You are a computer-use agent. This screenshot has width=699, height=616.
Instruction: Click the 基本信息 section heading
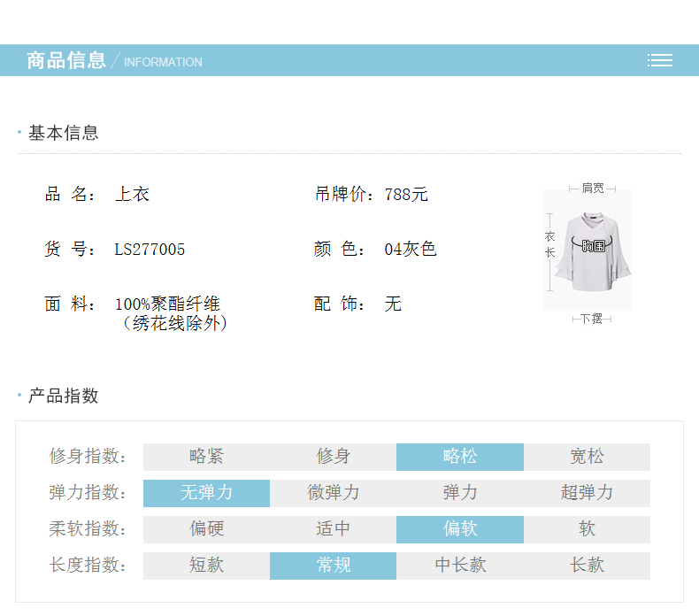point(63,133)
